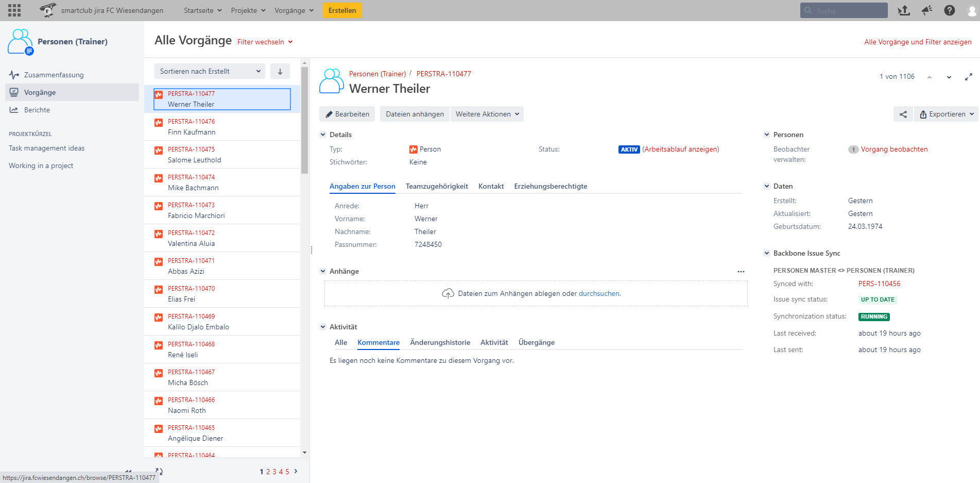This screenshot has width=980, height=483.
Task: Collapse the Details section
Action: point(323,135)
